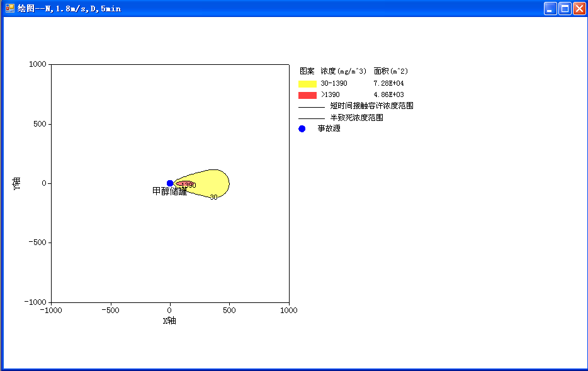Click the 浓度(mg/m^3) legend header
This screenshot has width=588, height=371.
coord(343,71)
